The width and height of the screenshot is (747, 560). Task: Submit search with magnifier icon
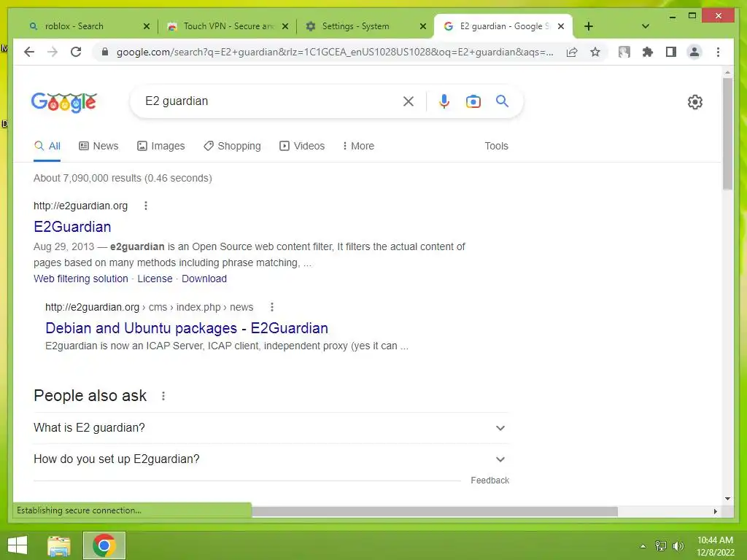(x=502, y=101)
